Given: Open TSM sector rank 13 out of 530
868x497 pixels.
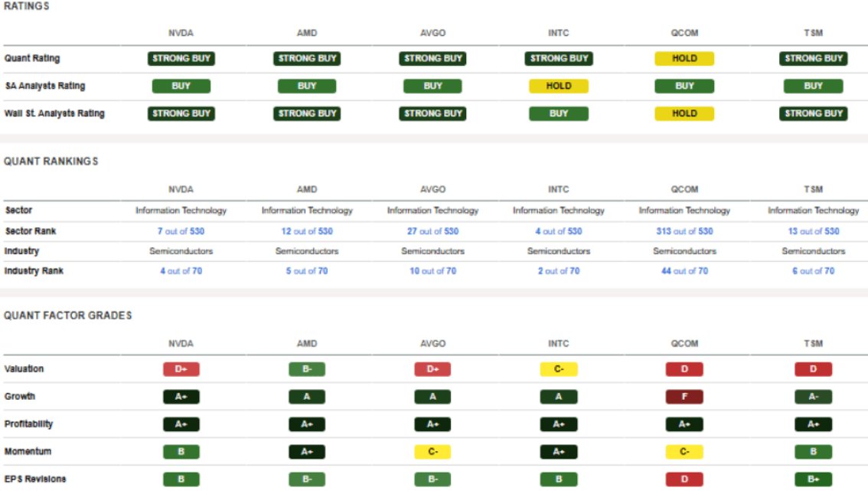Looking at the screenshot, I should tap(813, 231).
